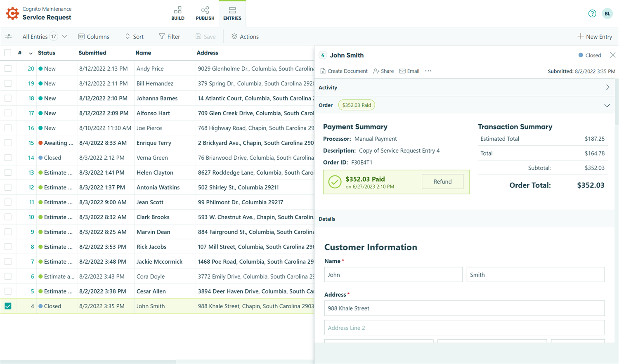619x364 pixels.
Task: Click the name Cora Doyle
Action: tap(150, 277)
